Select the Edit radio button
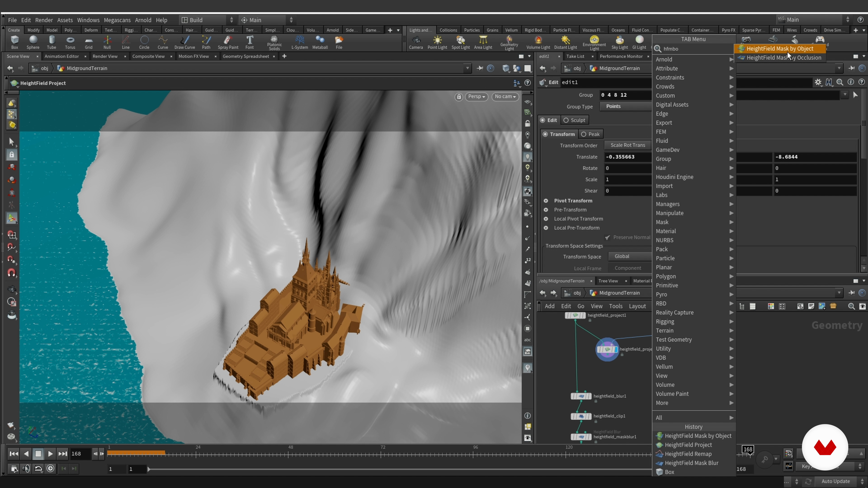This screenshot has height=488, width=868. [549, 120]
